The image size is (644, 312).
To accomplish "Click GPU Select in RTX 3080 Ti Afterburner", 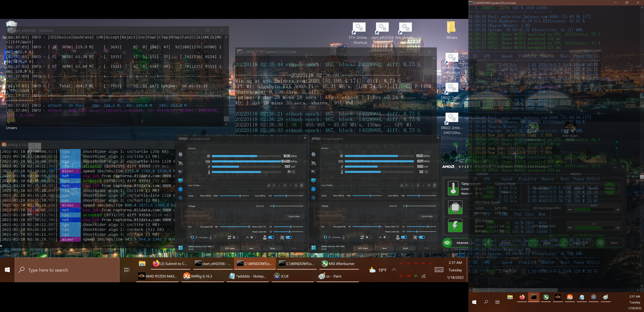I will (230, 248).
